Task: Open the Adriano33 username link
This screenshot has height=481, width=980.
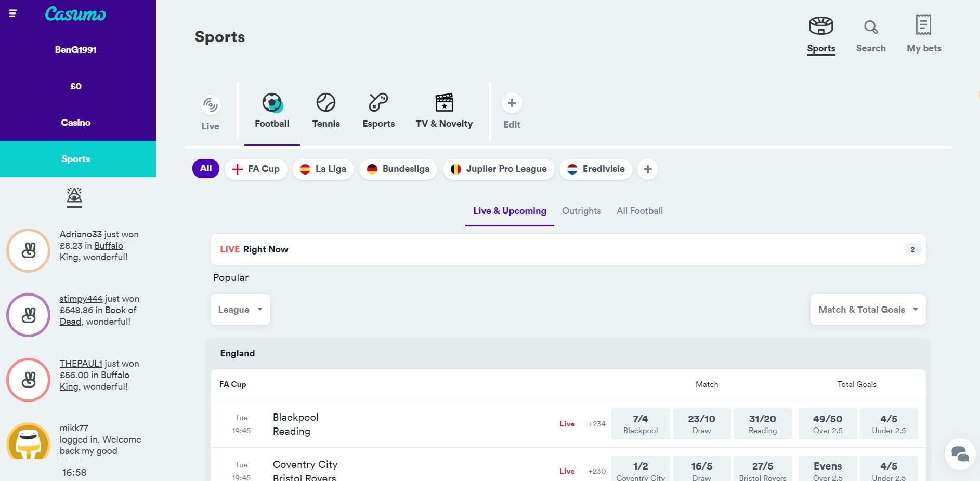Action: pos(81,234)
